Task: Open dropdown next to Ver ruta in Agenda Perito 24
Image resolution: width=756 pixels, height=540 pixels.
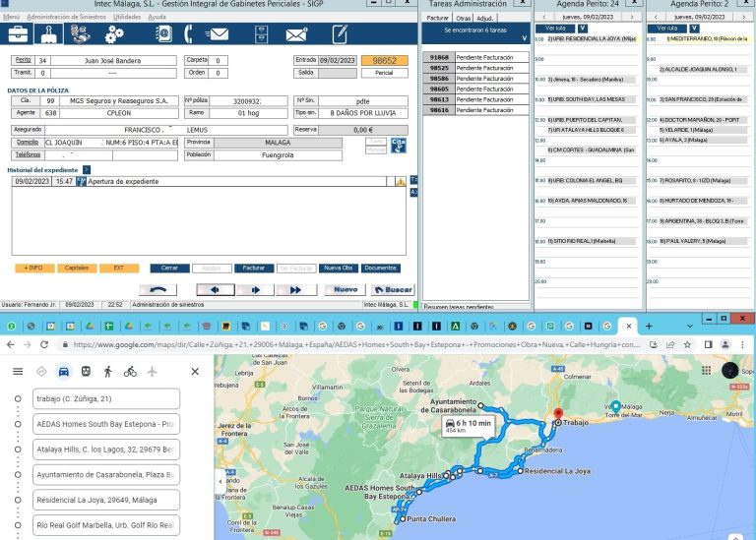Action: pos(582,29)
